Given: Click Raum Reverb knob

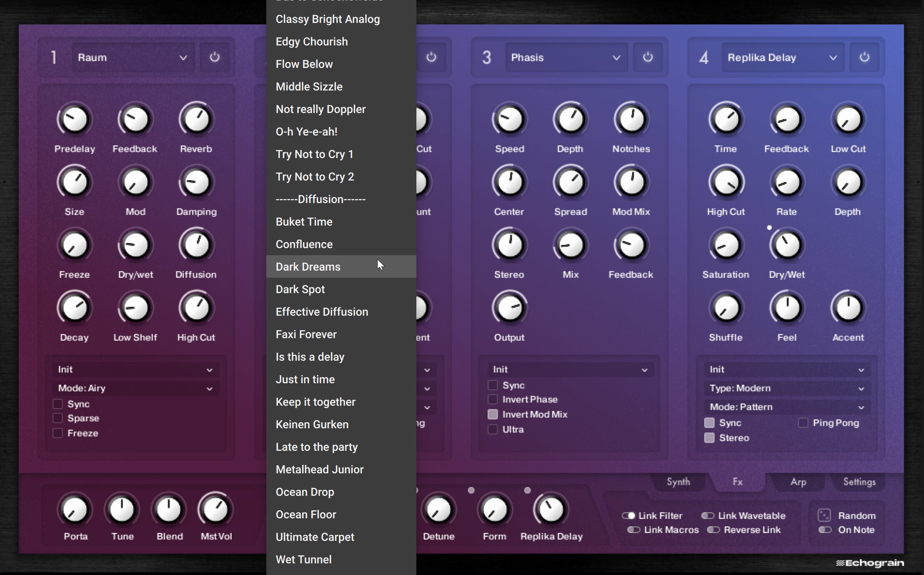Looking at the screenshot, I should 196,119.
